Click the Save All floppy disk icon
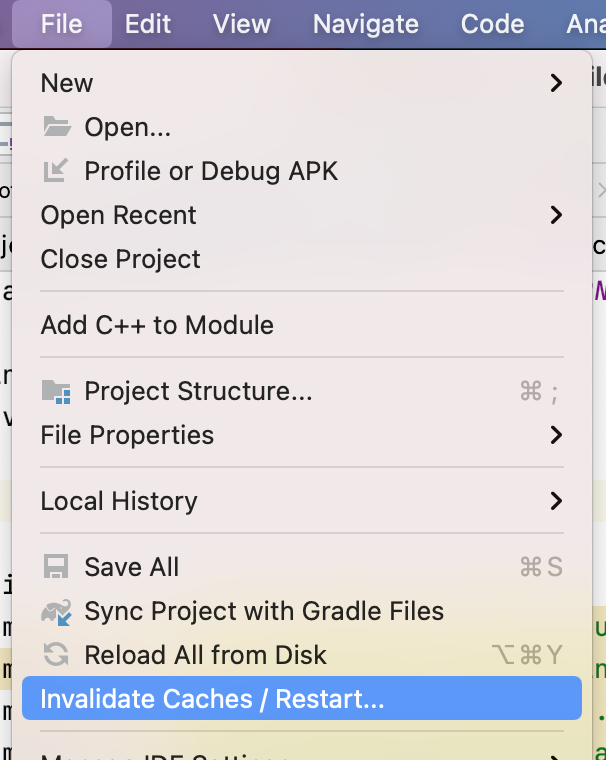Image resolution: width=606 pixels, height=760 pixels. coord(56,567)
